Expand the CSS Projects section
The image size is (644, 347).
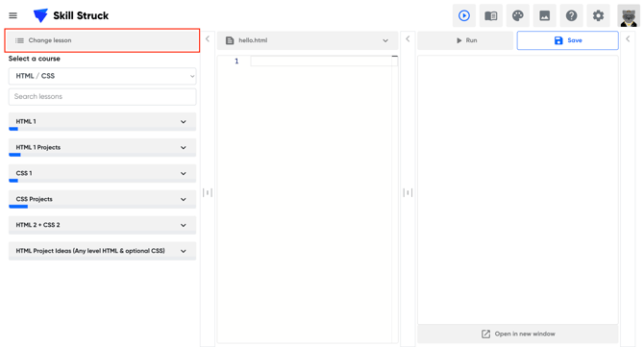[x=102, y=199]
